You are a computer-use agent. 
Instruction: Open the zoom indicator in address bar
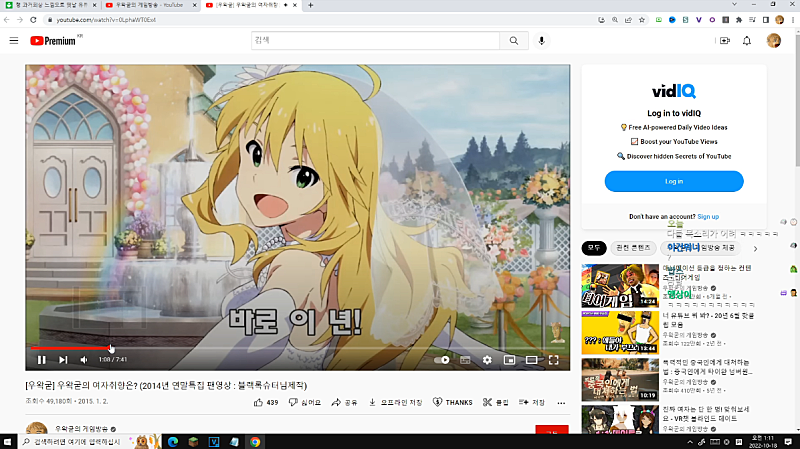click(x=615, y=20)
